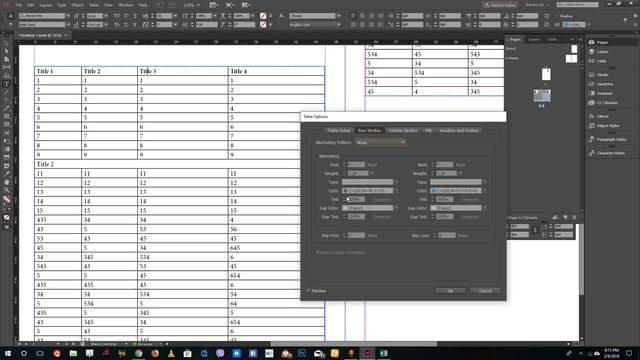Switch to the Column Strokes tab
Image resolution: width=640 pixels, height=360 pixels.
tap(403, 131)
